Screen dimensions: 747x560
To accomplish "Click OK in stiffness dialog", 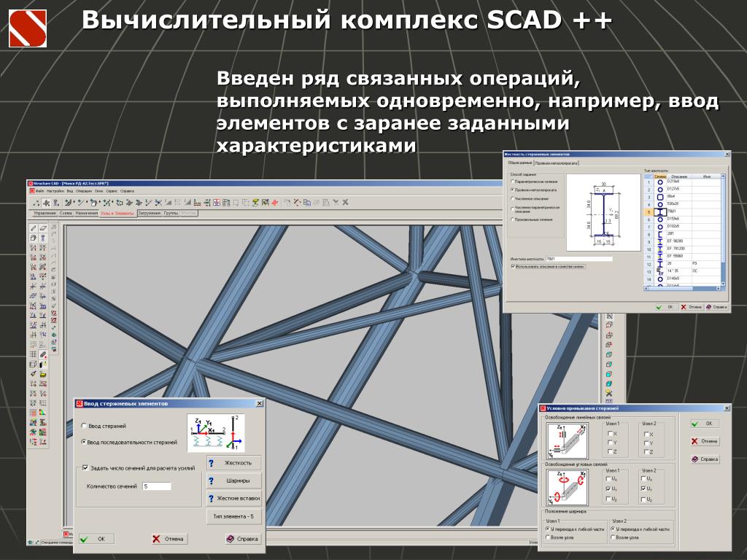I will pos(667,307).
